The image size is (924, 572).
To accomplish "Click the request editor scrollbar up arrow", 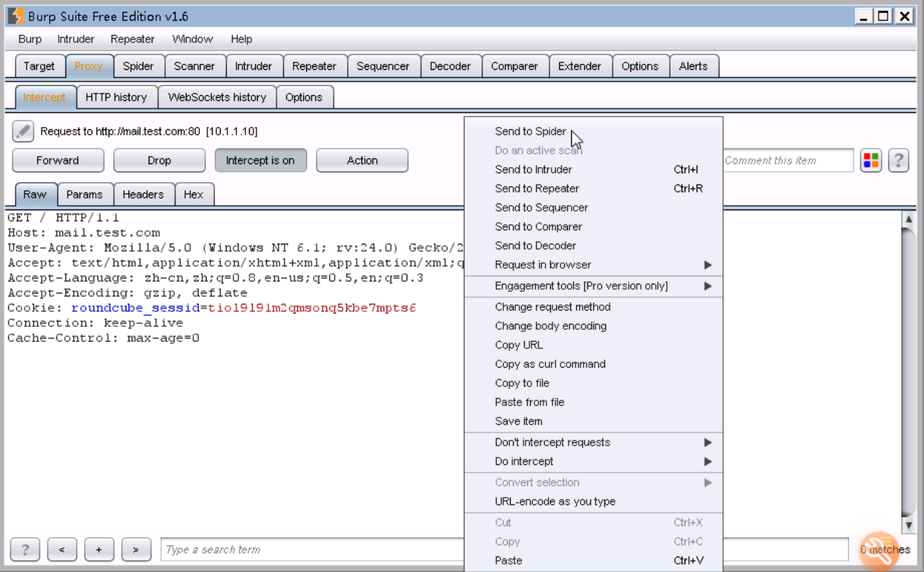I will (x=908, y=219).
